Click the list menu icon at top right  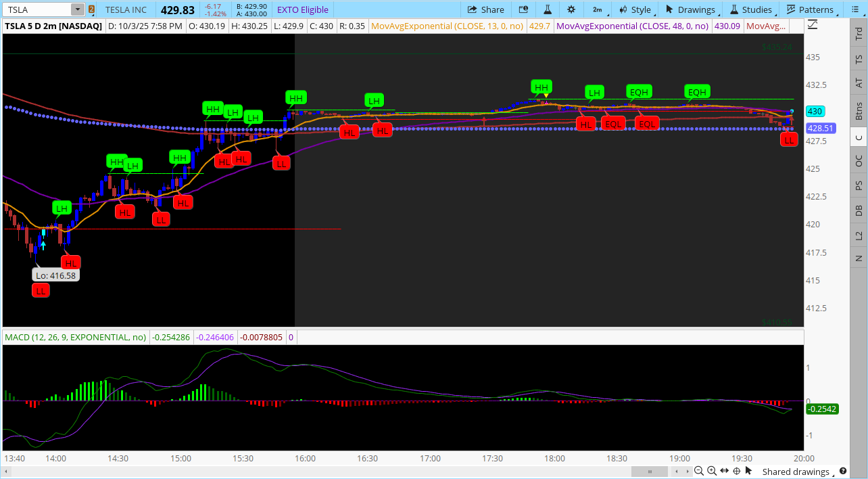(858, 9)
